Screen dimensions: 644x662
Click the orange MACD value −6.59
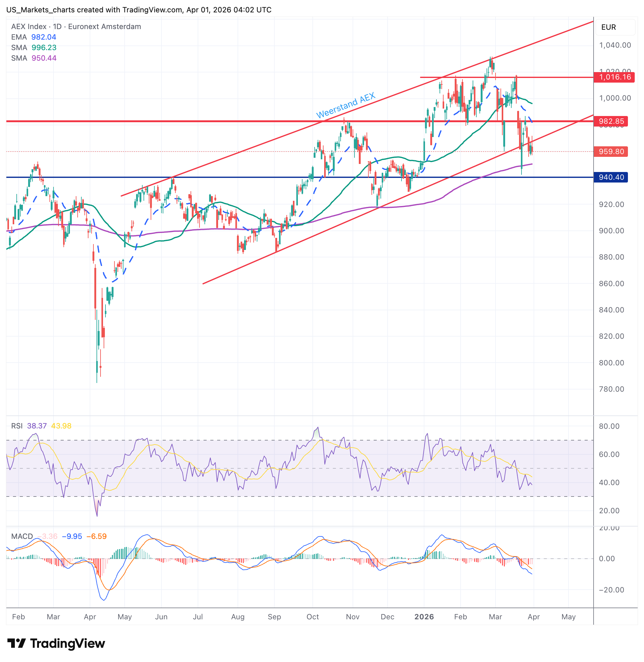click(97, 536)
